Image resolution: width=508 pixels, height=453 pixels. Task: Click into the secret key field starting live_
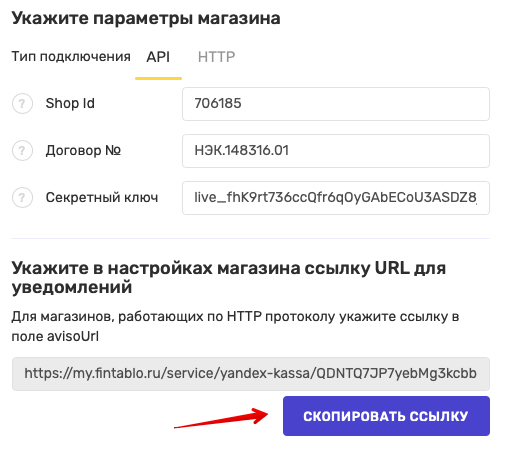pyautogui.click(x=336, y=198)
